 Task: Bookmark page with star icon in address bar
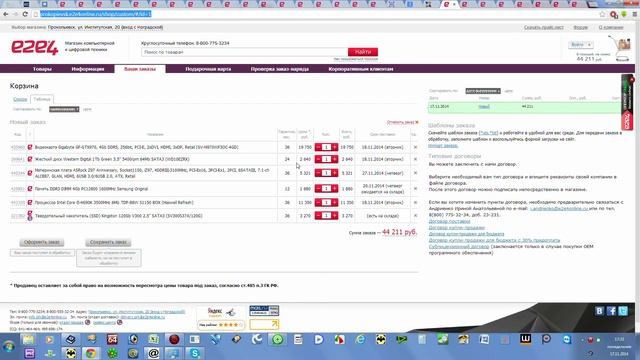602,14
